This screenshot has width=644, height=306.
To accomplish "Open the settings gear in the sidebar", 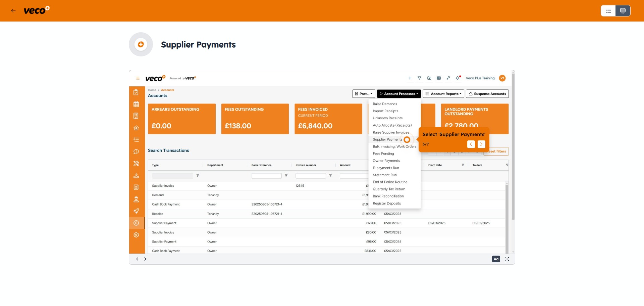I will click(136, 235).
